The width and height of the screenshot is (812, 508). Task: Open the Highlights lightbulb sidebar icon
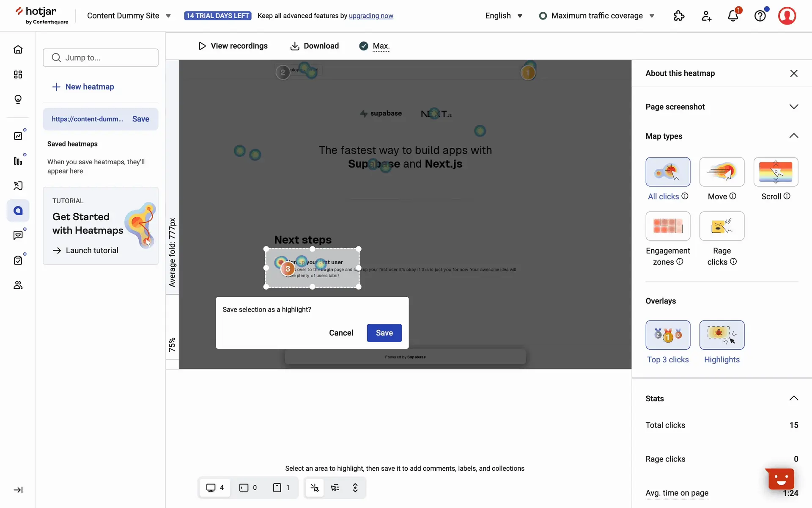(x=18, y=99)
